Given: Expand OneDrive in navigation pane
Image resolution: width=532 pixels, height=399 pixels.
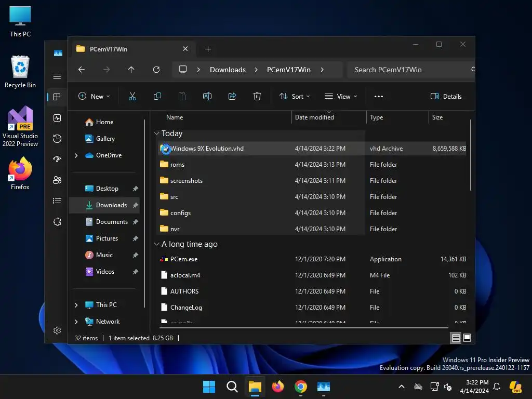Looking at the screenshot, I should [76, 155].
